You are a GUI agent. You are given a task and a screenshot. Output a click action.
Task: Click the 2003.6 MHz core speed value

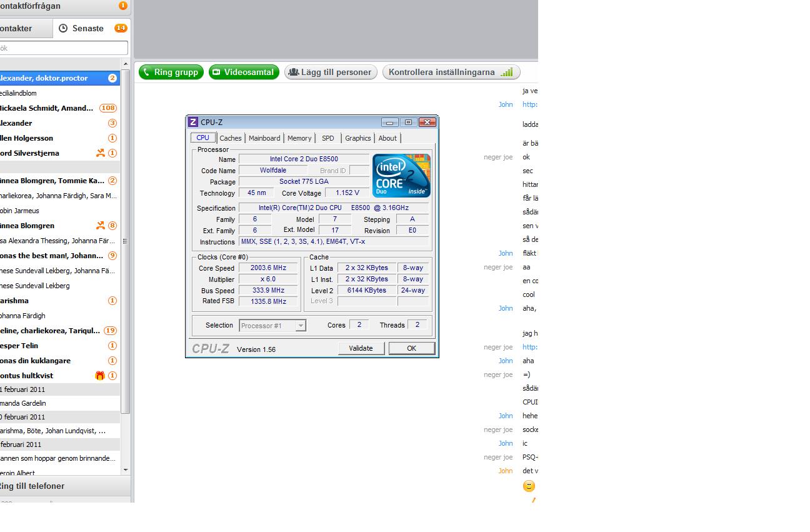point(268,268)
